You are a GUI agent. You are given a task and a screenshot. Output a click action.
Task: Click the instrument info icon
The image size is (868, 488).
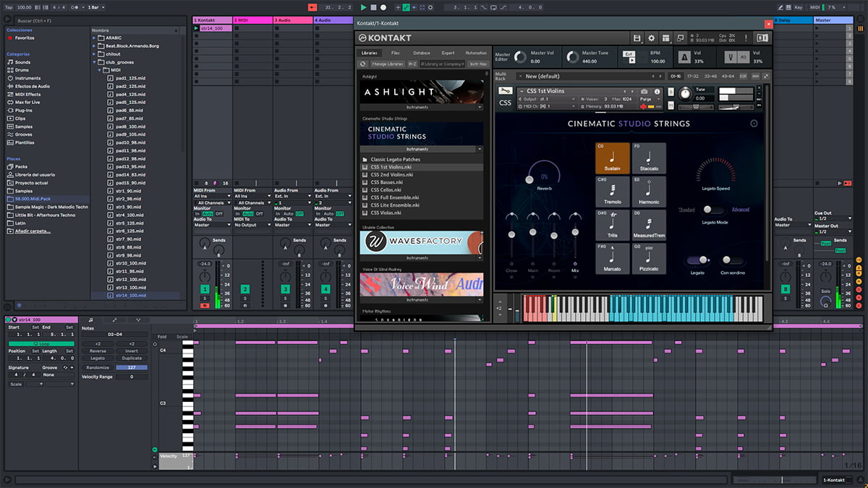click(x=658, y=92)
